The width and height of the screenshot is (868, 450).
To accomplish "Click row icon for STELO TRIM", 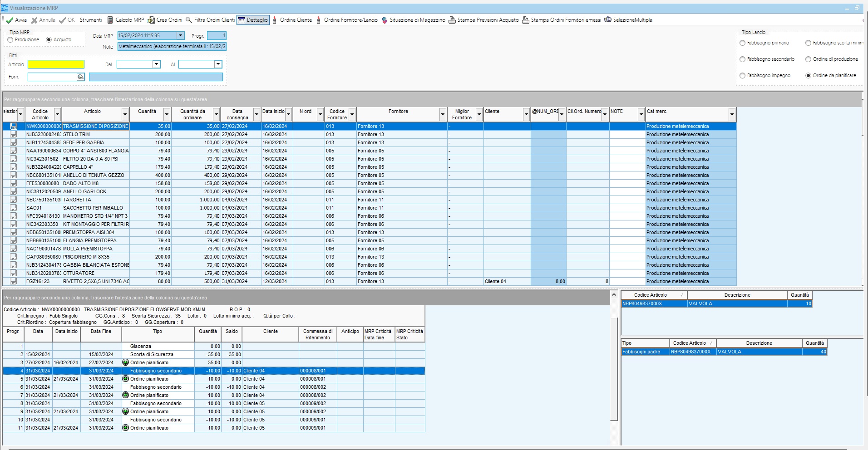I will coord(14,134).
